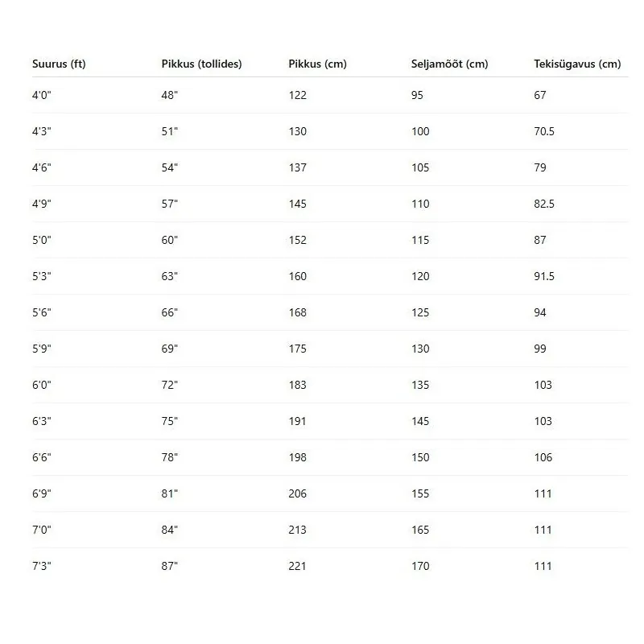Select the 6'0" size cell
Screen dimensions: 644x644
(x=41, y=385)
